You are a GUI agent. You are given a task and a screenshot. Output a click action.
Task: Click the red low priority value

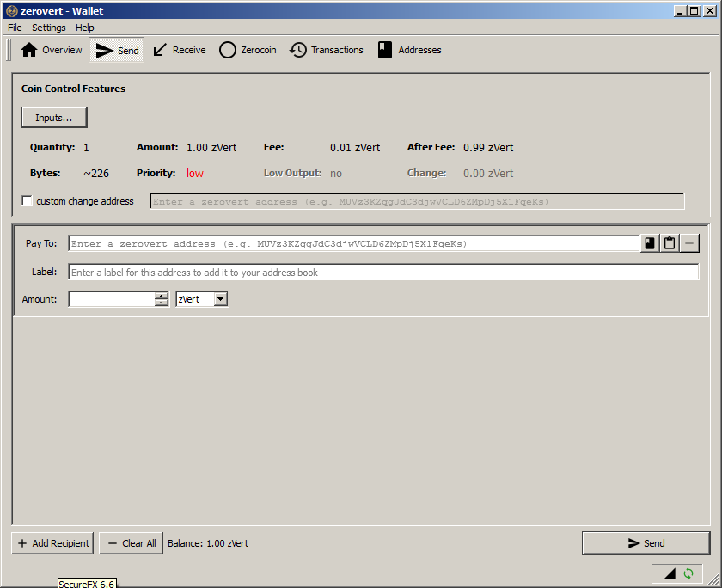pyautogui.click(x=195, y=173)
